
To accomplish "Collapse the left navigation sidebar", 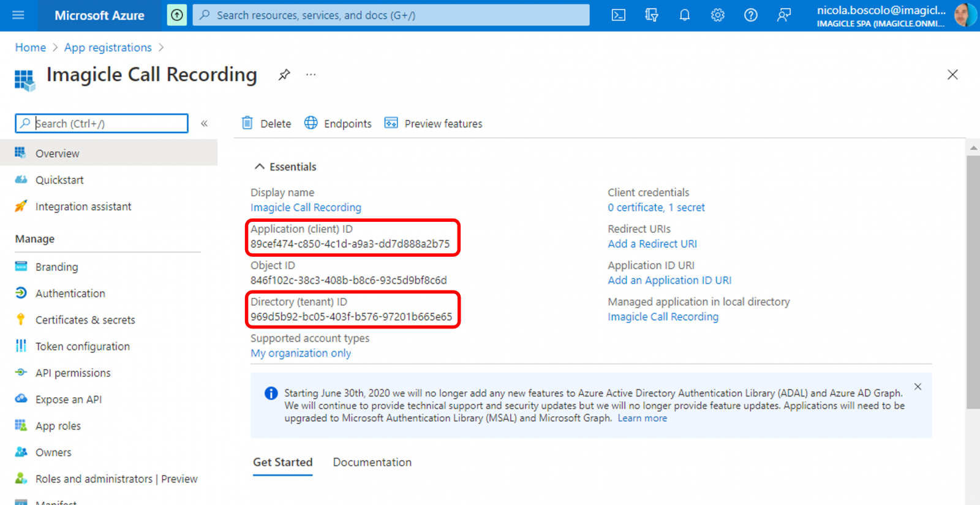I will click(205, 124).
